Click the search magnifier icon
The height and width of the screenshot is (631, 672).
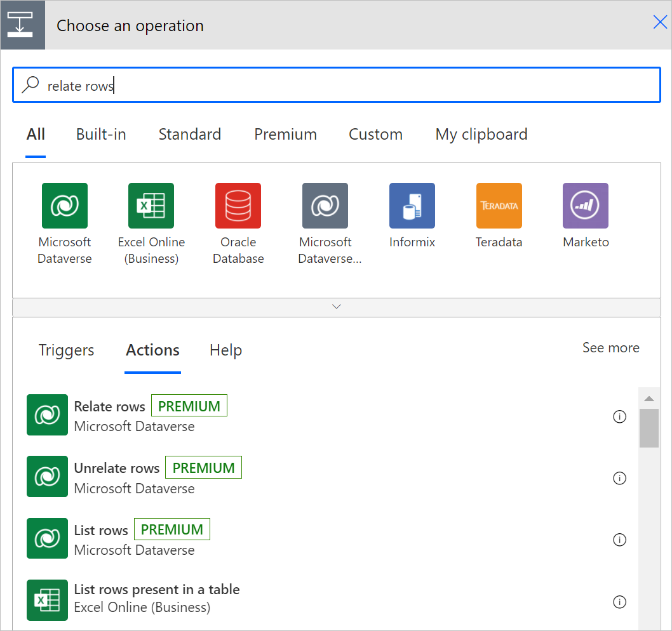[30, 85]
